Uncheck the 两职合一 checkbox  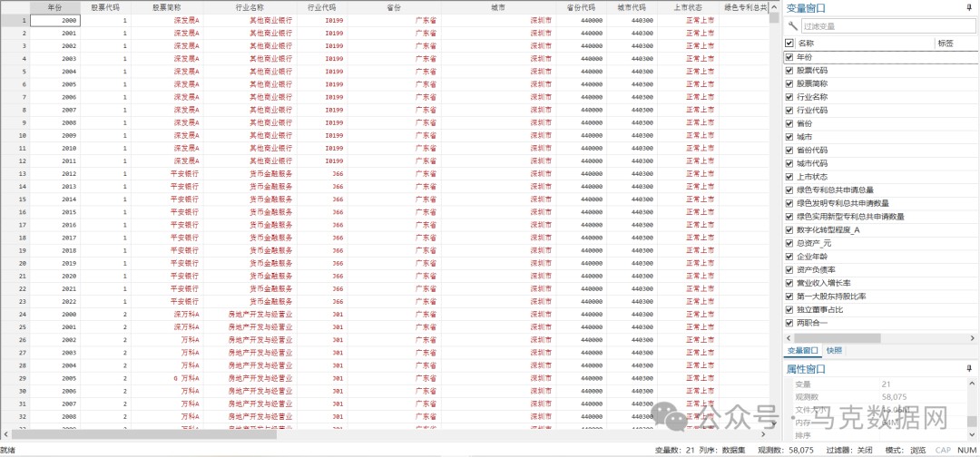(x=789, y=324)
